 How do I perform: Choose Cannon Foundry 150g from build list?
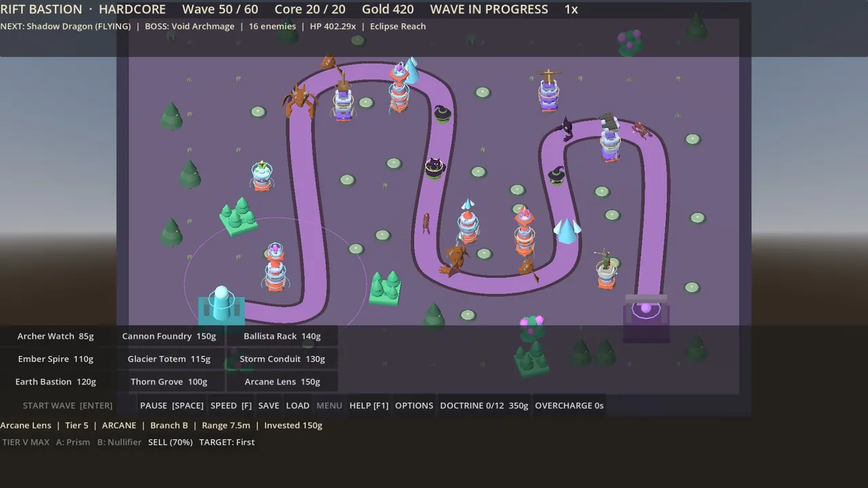pyautogui.click(x=169, y=336)
